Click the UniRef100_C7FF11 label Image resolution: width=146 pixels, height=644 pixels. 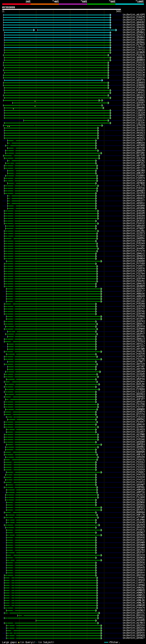[133, 48]
